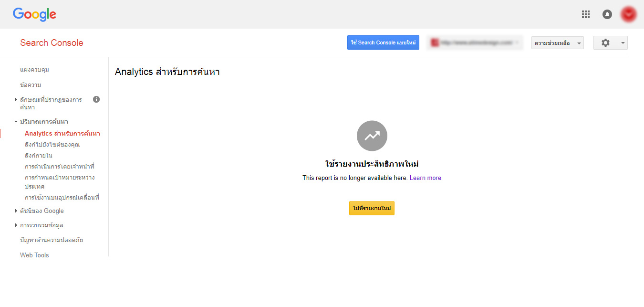Screen dimensions: 644x307
Task: Click the dropdown arrow next to the gear
Action: pyautogui.click(x=623, y=42)
